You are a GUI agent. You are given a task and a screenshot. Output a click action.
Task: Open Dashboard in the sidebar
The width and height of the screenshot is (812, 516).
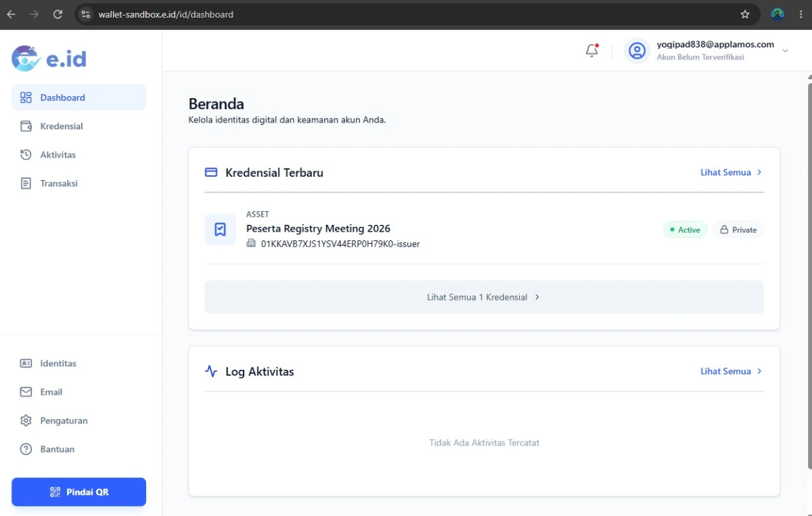(x=78, y=98)
